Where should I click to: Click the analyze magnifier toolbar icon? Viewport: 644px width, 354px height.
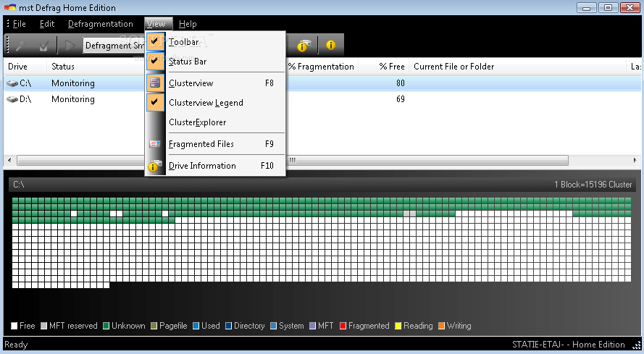pyautogui.click(x=20, y=45)
